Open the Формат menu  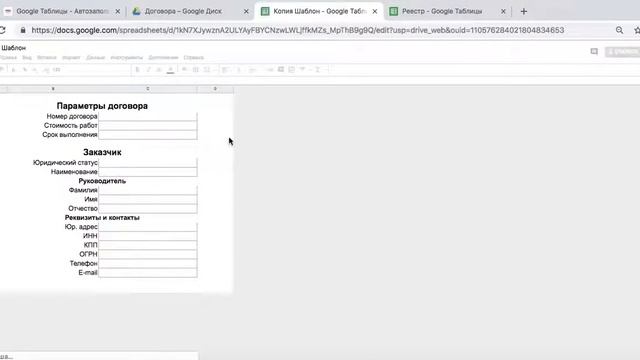[71, 58]
